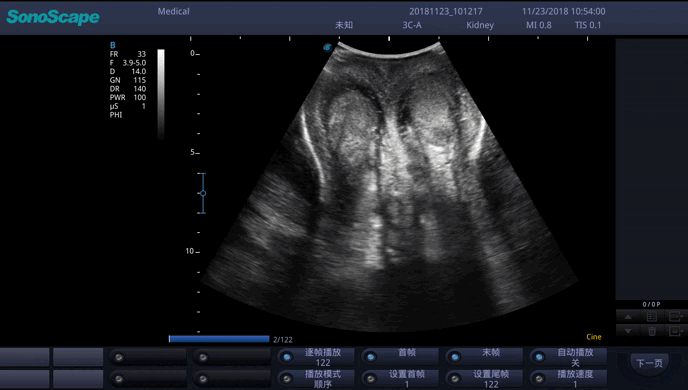This screenshot has height=390, width=688.
Task: Click the focus position marker on depth scale
Action: point(202,193)
